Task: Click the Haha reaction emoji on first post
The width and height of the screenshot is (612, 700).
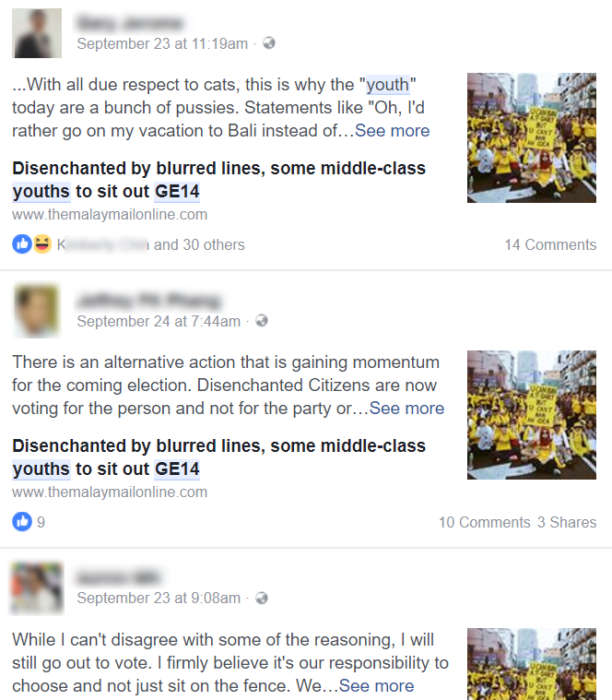Action: pos(42,244)
